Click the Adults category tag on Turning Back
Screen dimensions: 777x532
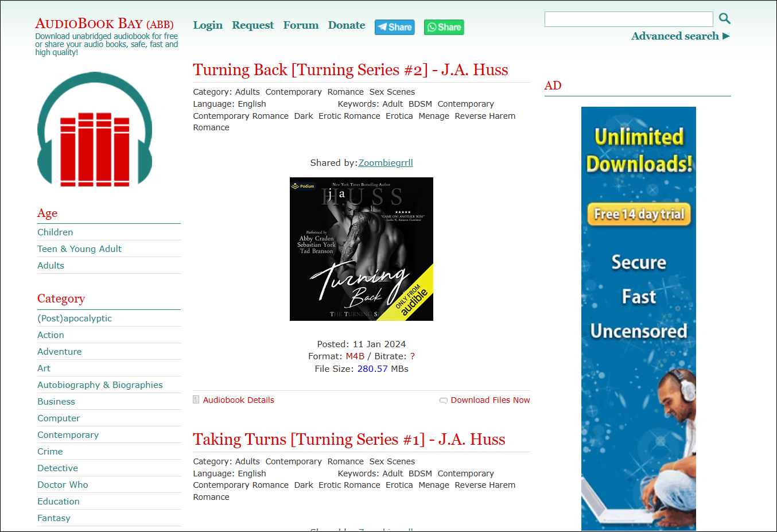click(247, 92)
